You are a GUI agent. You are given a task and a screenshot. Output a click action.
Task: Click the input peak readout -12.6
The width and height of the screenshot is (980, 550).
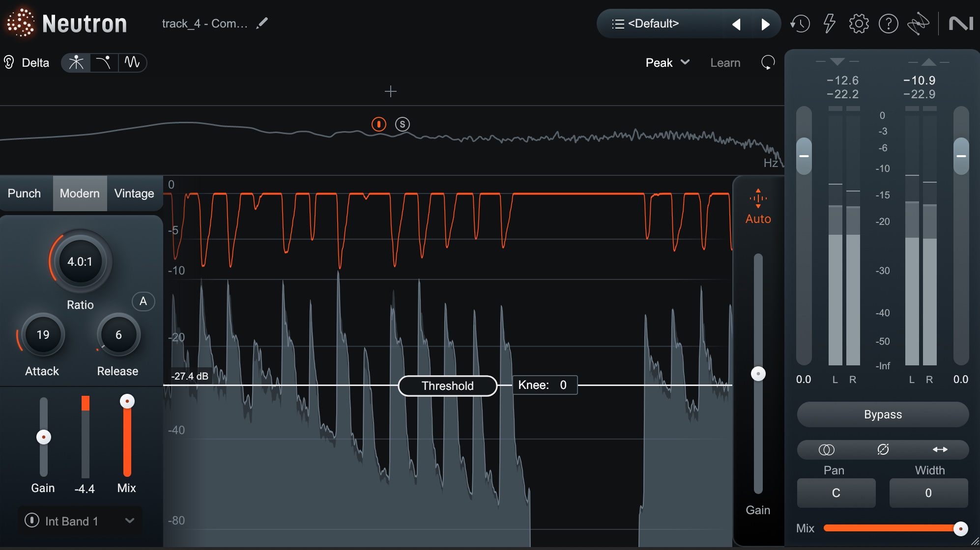point(843,80)
